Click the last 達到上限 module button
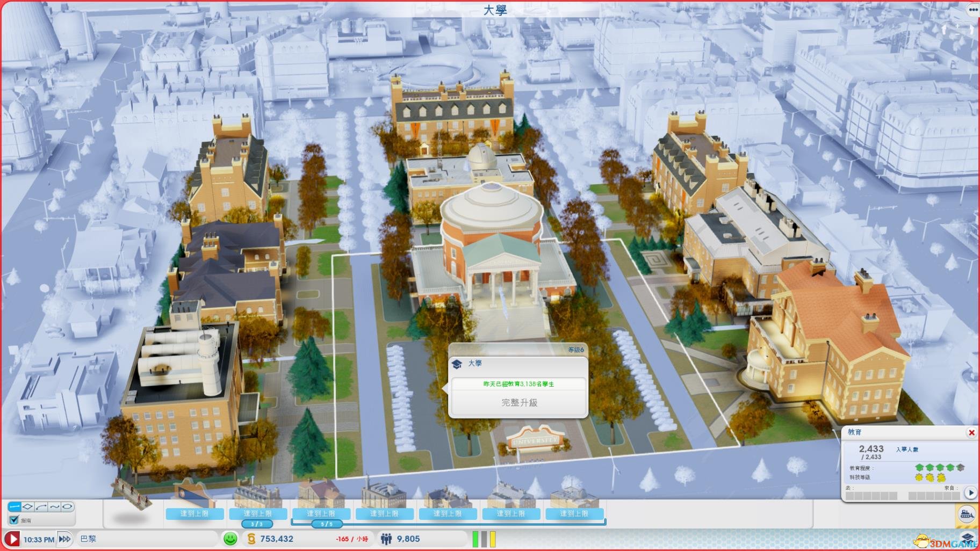The width and height of the screenshot is (980, 551). pyautogui.click(x=574, y=513)
